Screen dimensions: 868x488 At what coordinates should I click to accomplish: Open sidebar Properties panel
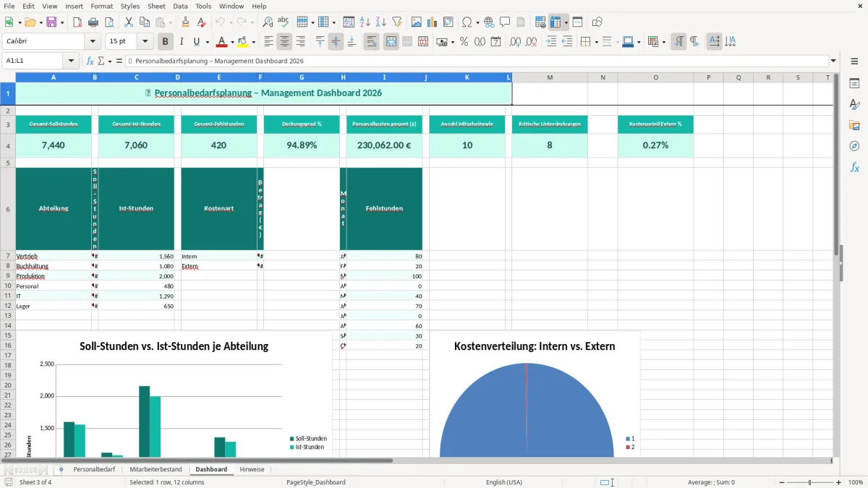tap(854, 84)
